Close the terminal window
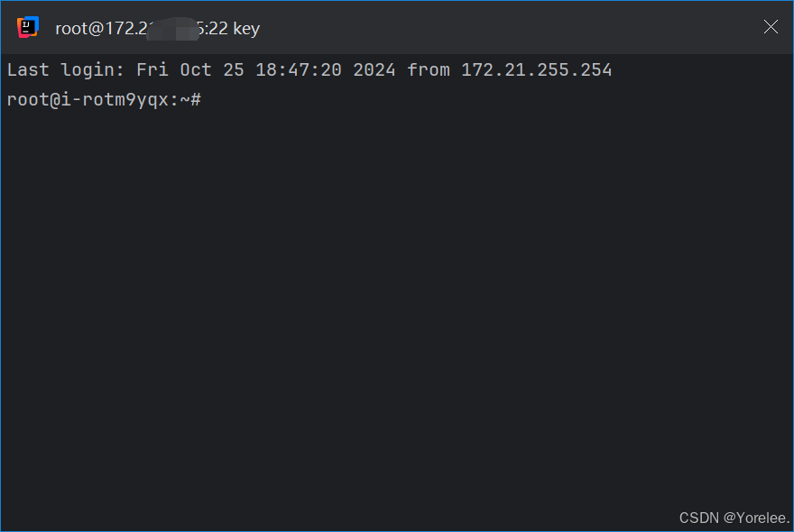This screenshot has height=532, width=794. 771,27
